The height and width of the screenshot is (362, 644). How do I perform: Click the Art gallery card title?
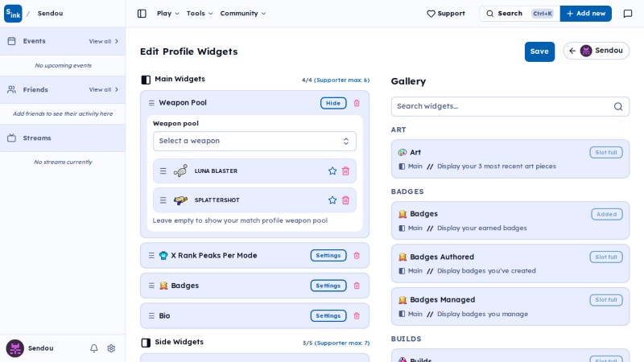click(415, 152)
